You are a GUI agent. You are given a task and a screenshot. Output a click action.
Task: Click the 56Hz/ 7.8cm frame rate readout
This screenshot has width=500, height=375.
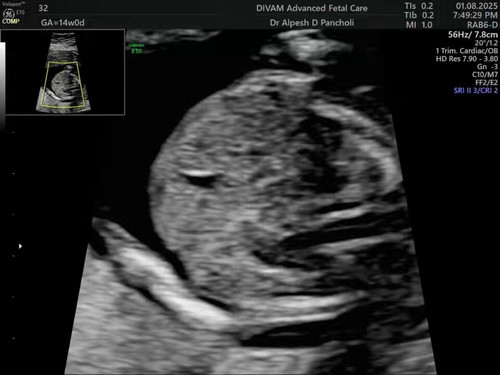click(473, 34)
